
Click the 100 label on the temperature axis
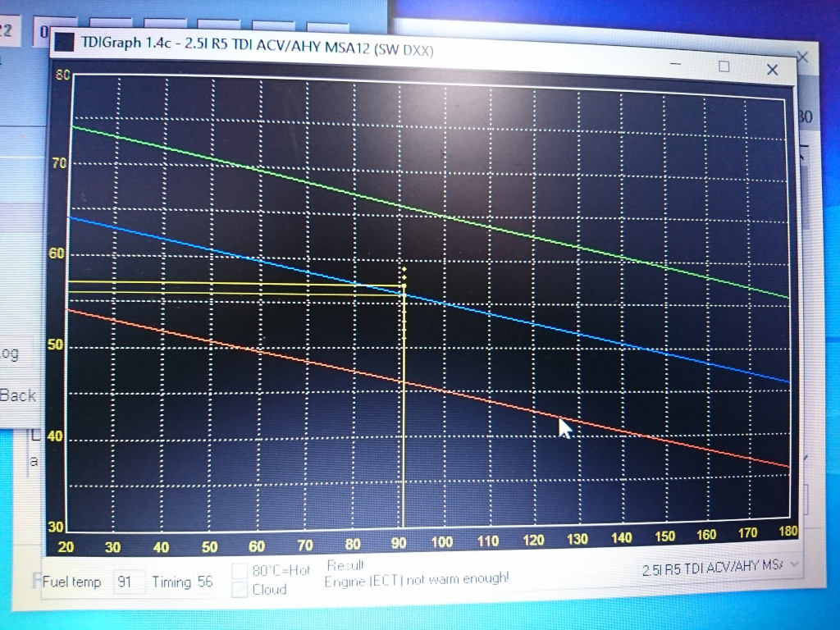tap(441, 541)
